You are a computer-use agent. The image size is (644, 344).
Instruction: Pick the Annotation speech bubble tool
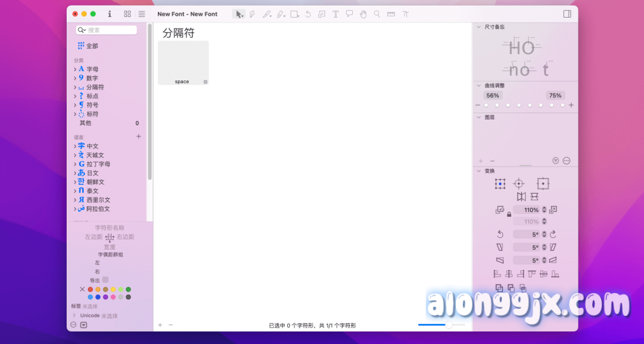coord(349,14)
